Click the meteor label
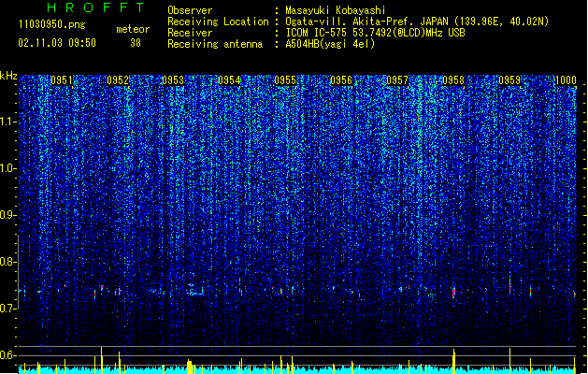The height and width of the screenshot is (374, 588). [133, 29]
